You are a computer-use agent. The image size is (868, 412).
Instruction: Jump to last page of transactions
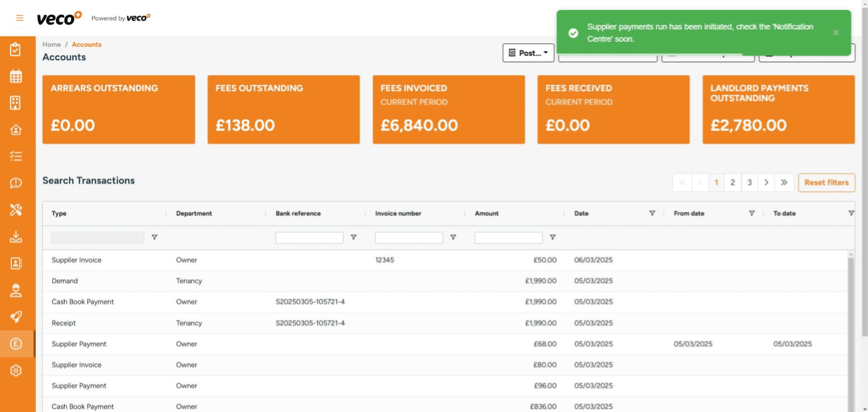point(784,182)
